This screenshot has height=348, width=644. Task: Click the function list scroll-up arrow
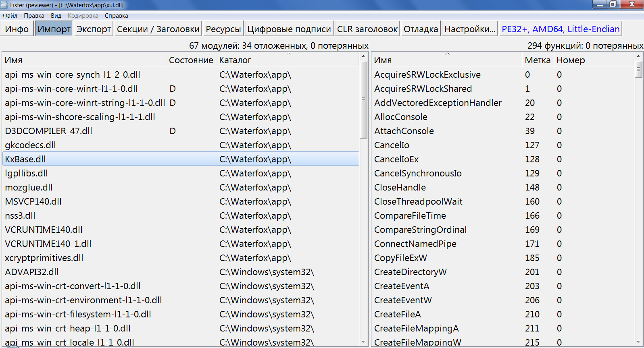click(x=638, y=56)
